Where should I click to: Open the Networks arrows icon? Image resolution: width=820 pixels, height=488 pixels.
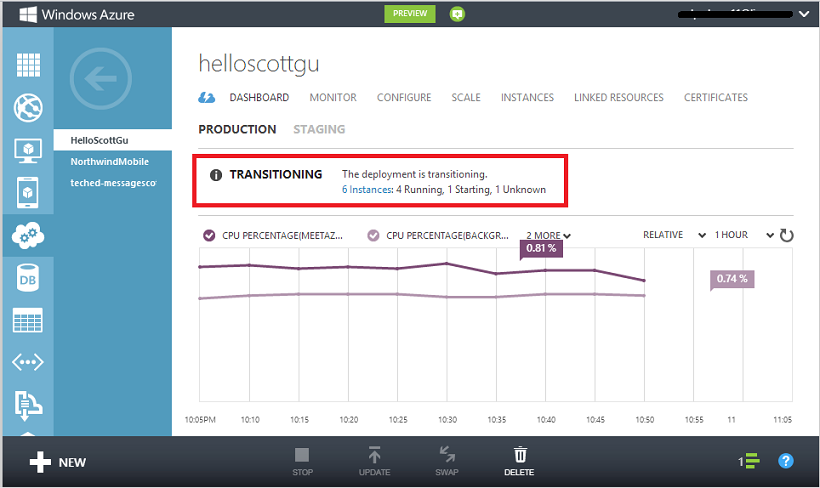coord(28,362)
